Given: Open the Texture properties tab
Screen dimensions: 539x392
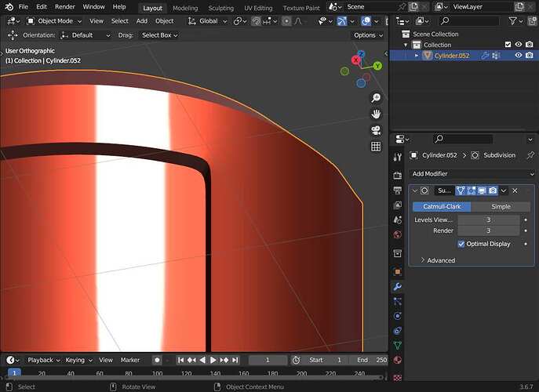Looking at the screenshot, I should tap(397, 377).
